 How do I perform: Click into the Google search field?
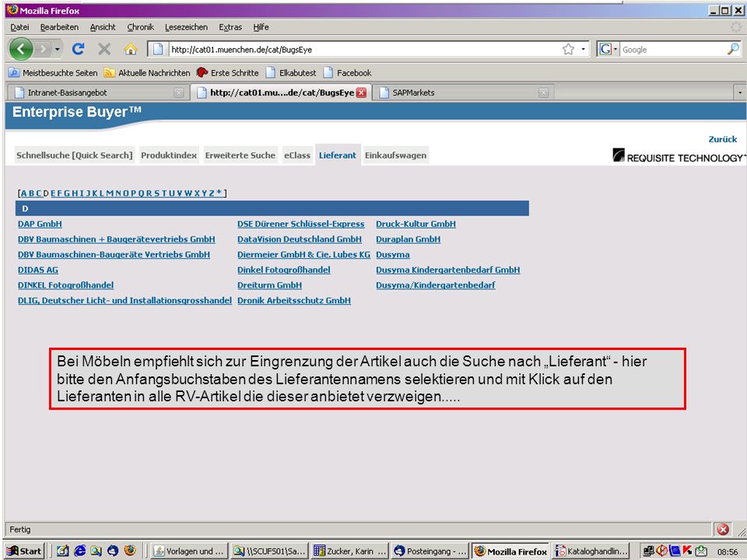click(673, 50)
